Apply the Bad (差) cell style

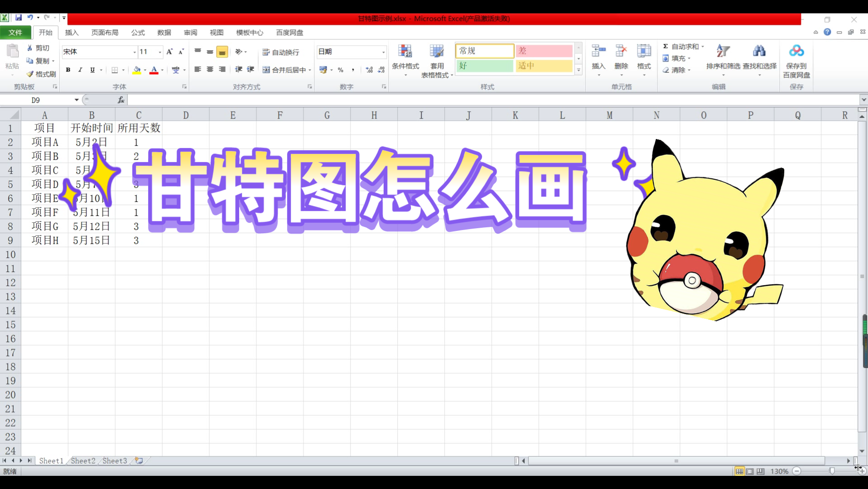544,51
